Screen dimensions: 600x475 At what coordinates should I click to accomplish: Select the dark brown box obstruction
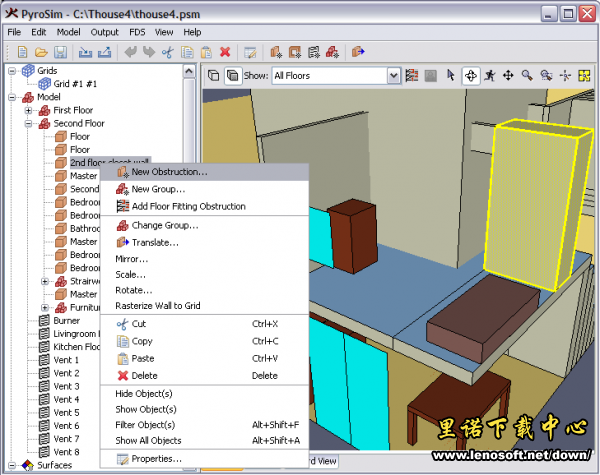[352, 235]
